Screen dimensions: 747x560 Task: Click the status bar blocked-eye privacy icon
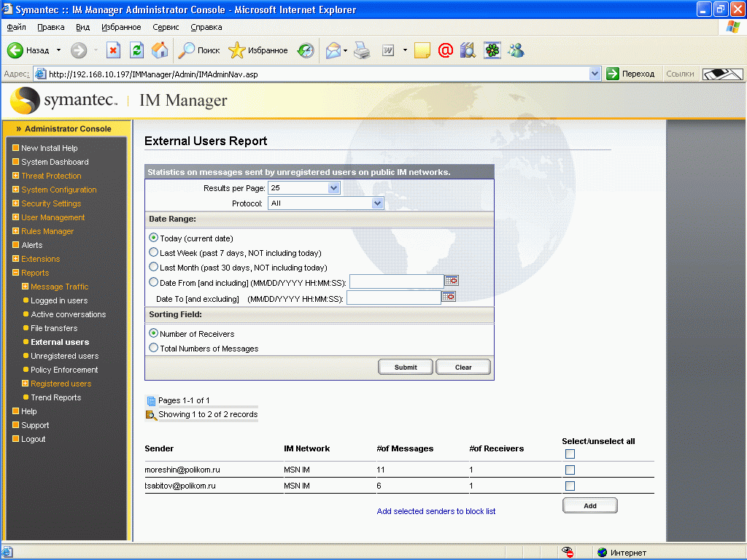567,552
